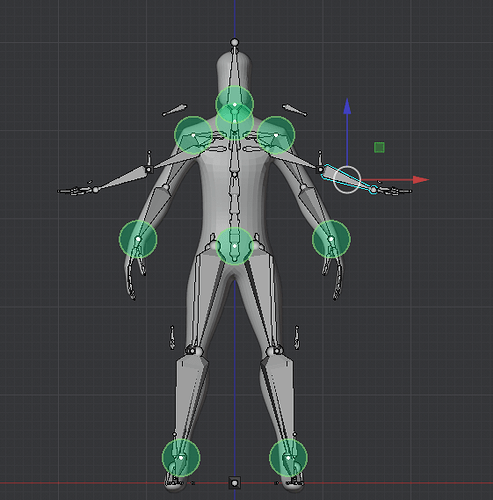Select the root bone square at the feet
Image resolution: width=493 pixels, height=500 pixels.
tap(235, 483)
